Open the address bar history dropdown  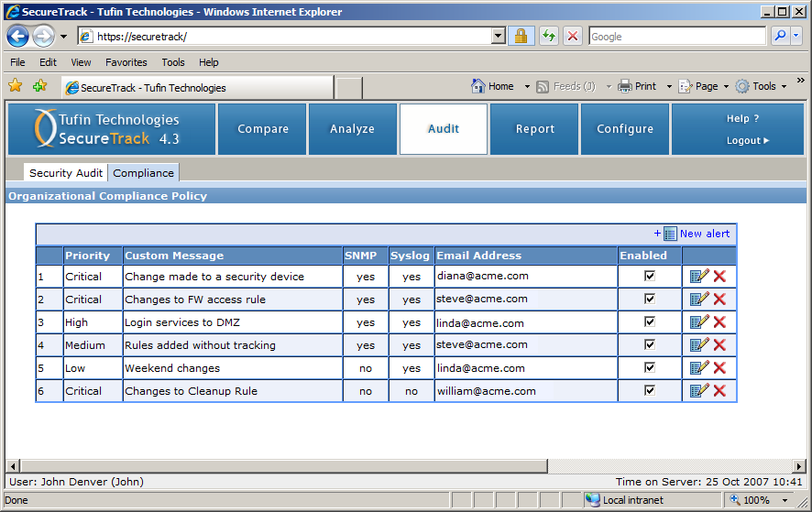(498, 36)
